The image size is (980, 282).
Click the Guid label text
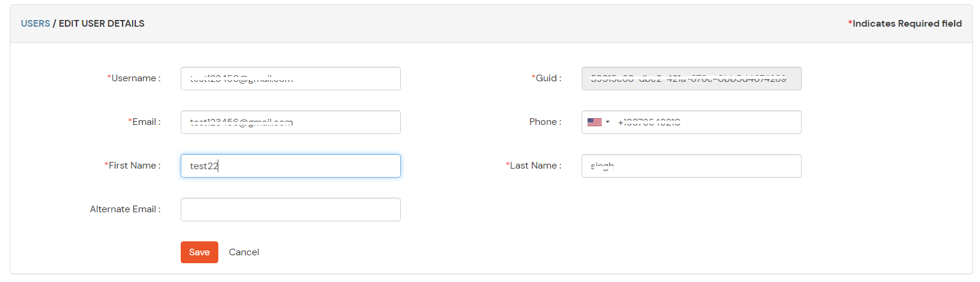(546, 78)
